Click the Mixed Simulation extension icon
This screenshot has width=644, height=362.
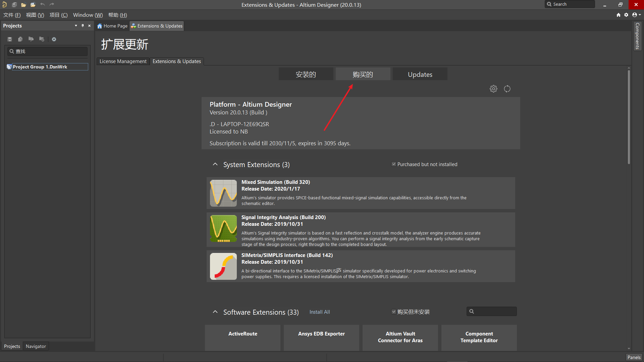click(223, 193)
